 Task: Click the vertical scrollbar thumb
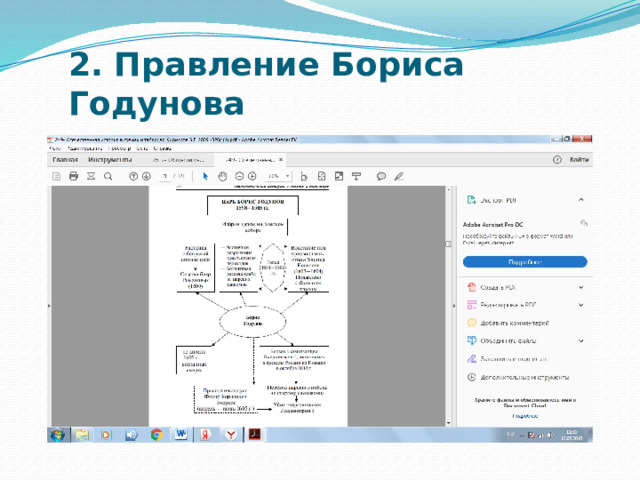[449, 244]
